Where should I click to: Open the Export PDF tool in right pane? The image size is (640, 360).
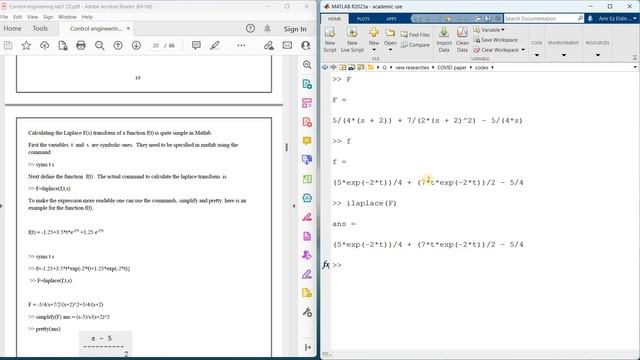point(307,84)
